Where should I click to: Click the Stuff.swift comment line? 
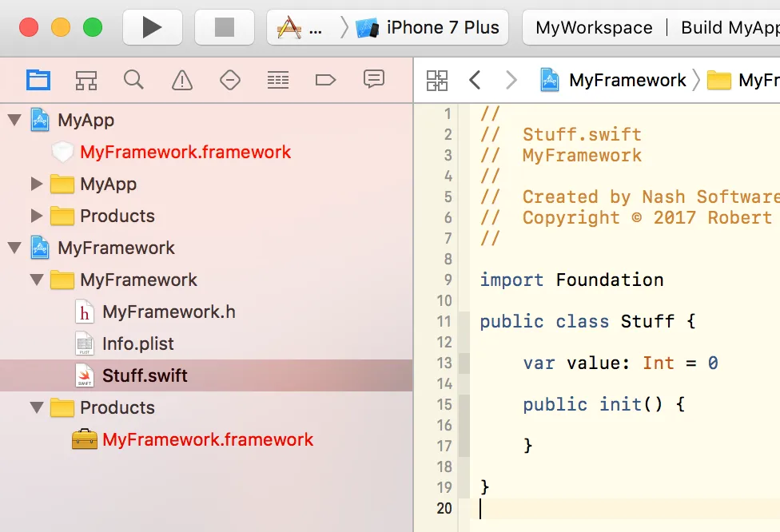(561, 134)
